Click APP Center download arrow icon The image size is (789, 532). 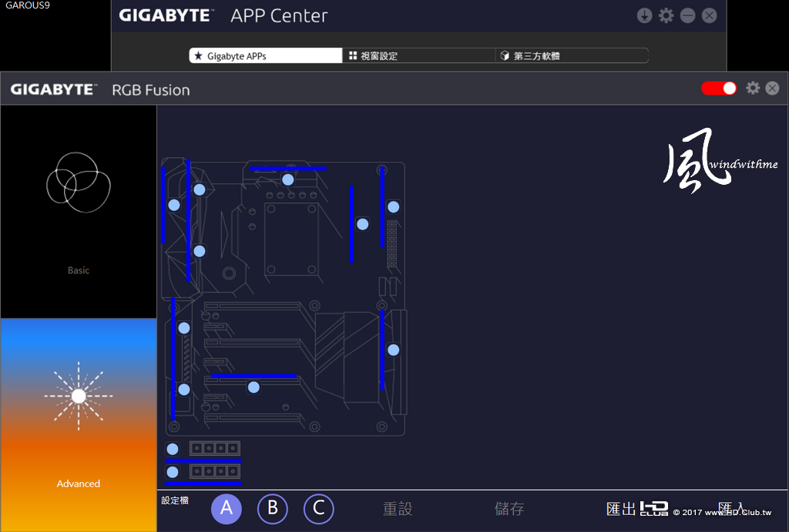645,15
